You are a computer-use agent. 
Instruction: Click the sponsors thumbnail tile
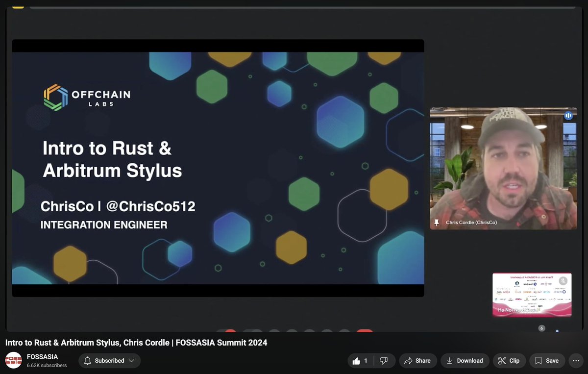(532, 295)
